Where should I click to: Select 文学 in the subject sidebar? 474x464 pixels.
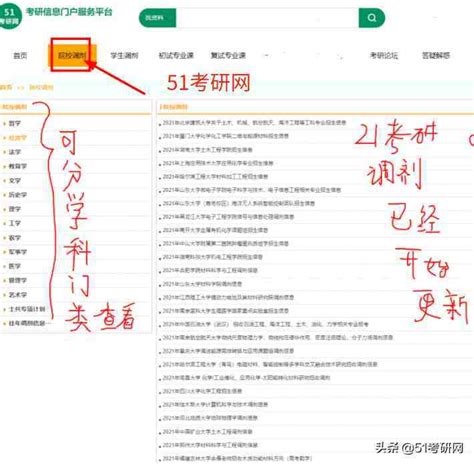tap(15, 181)
